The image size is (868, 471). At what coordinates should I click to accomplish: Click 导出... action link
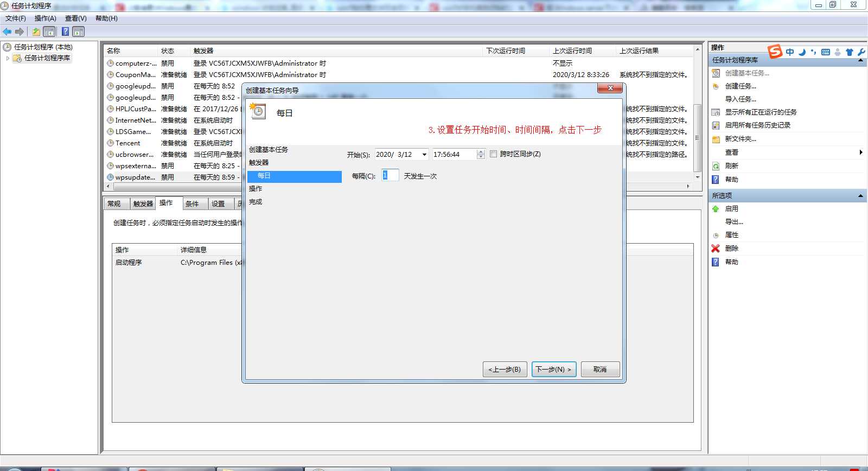(734, 222)
